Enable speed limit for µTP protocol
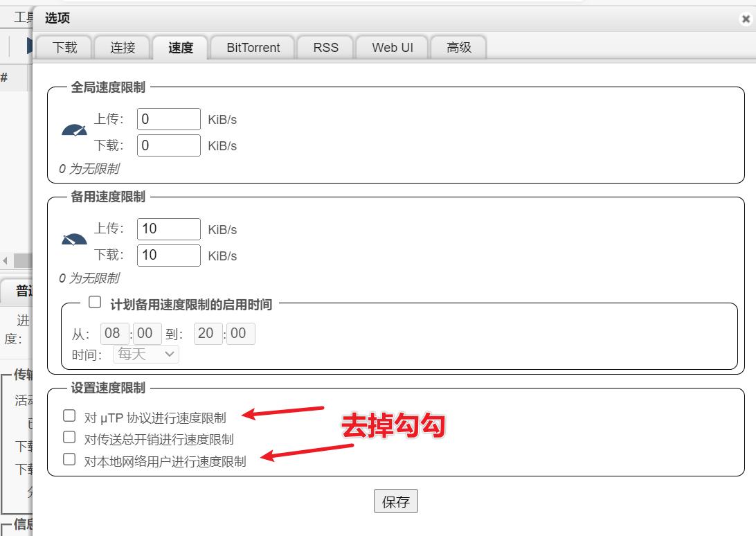This screenshot has height=536, width=756. [69, 415]
